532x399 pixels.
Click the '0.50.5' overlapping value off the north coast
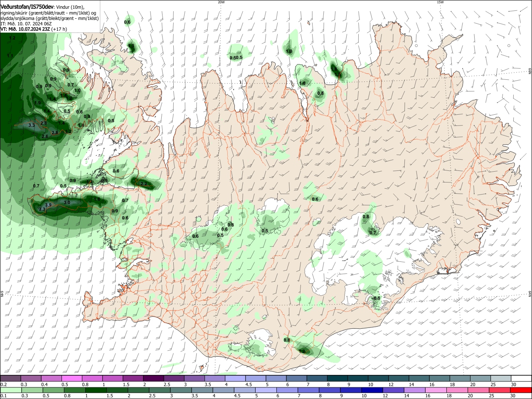click(236, 57)
